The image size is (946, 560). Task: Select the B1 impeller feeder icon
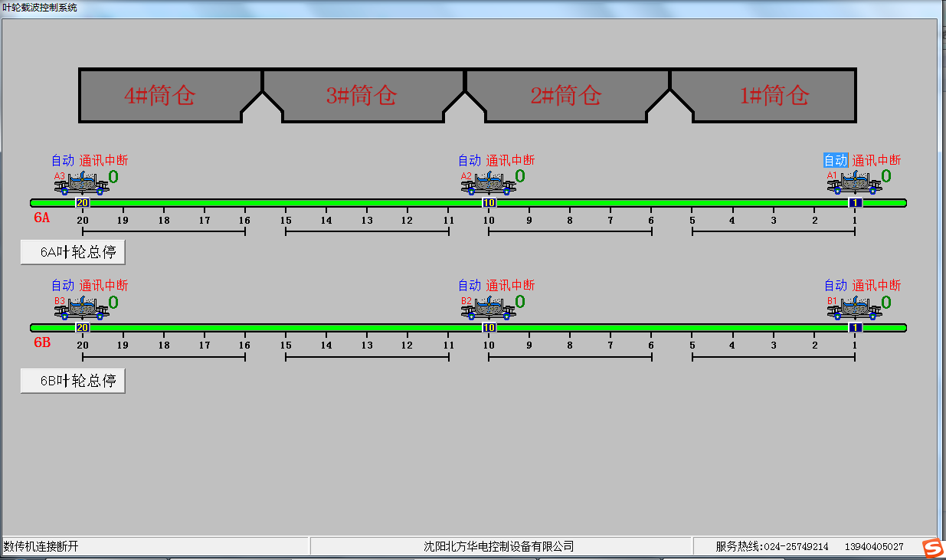(x=854, y=308)
